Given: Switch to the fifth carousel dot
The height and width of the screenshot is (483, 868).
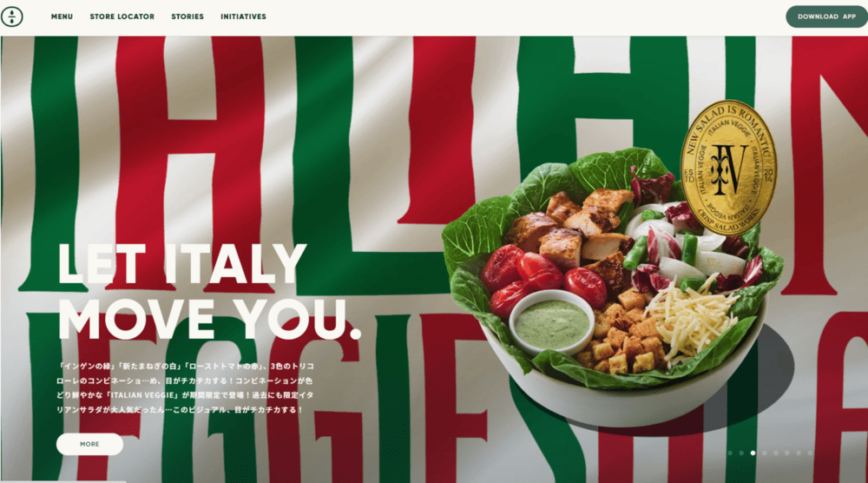Looking at the screenshot, I should [775, 453].
